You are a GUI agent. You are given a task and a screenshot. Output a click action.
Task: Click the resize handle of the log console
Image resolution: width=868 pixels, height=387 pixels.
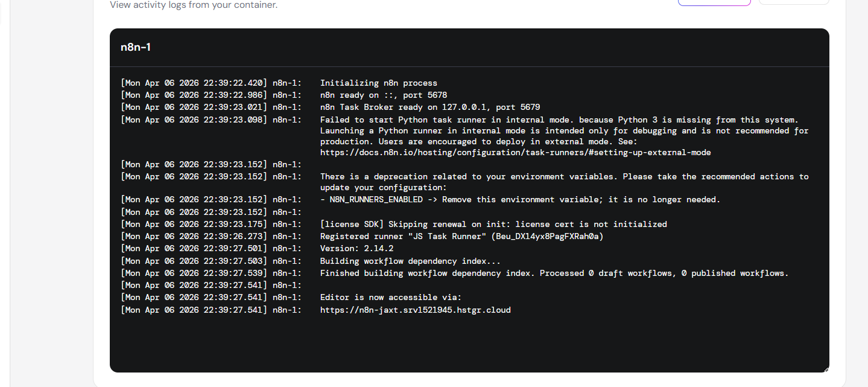(x=826, y=369)
